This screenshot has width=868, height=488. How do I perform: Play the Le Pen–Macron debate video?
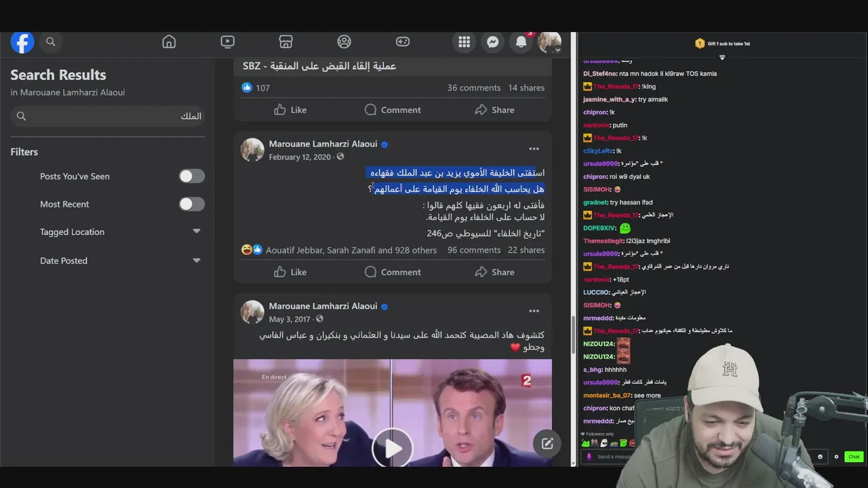pos(393,447)
